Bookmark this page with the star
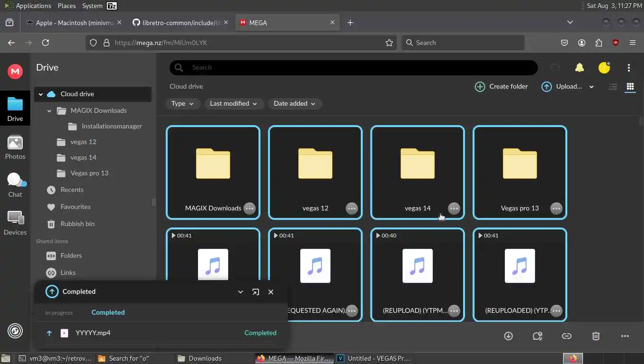 point(389,43)
